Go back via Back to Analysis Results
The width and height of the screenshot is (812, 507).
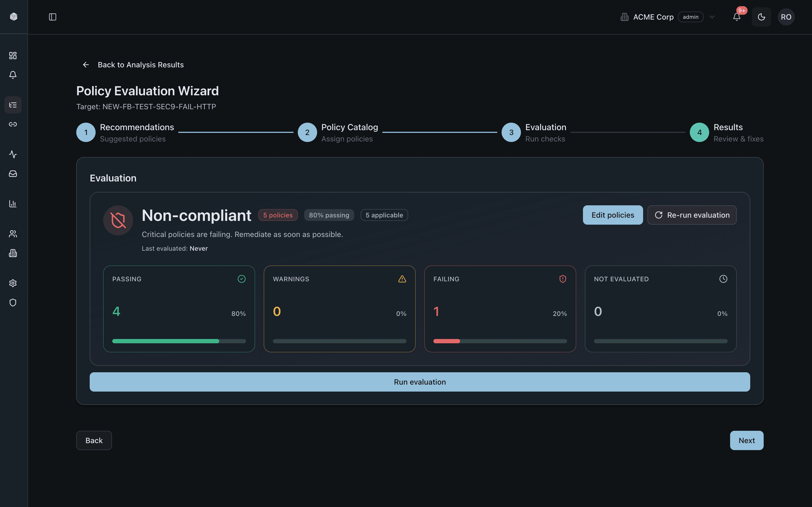click(x=132, y=64)
